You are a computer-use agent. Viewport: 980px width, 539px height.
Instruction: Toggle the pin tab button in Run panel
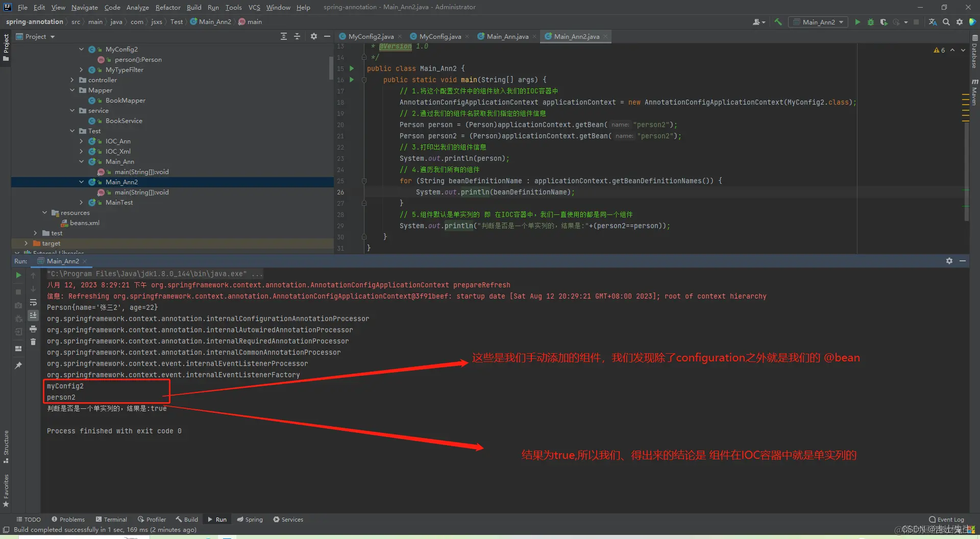pyautogui.click(x=18, y=365)
